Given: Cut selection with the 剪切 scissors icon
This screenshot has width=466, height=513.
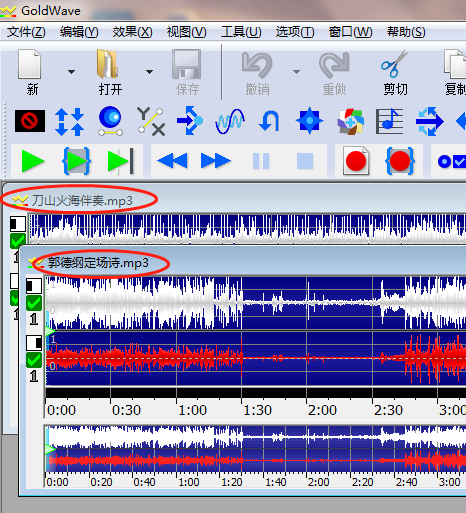Looking at the screenshot, I should pyautogui.click(x=395, y=64).
